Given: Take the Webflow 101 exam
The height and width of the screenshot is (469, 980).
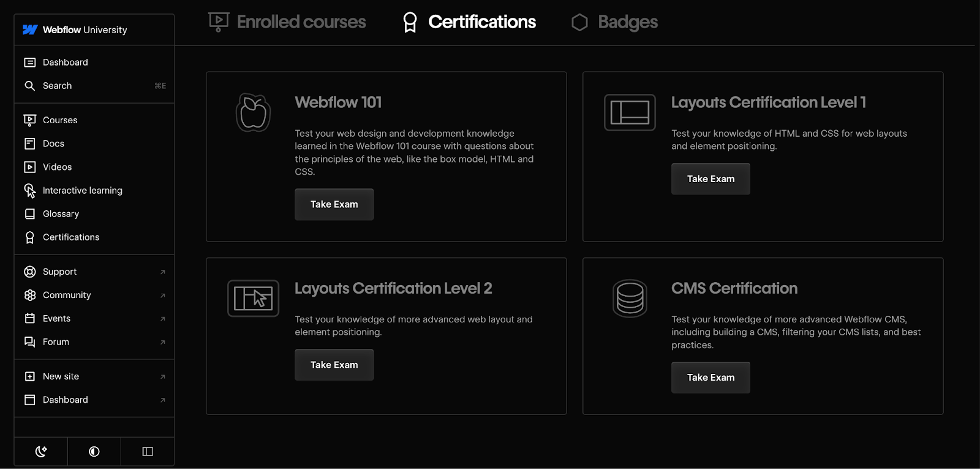Looking at the screenshot, I should click(334, 204).
